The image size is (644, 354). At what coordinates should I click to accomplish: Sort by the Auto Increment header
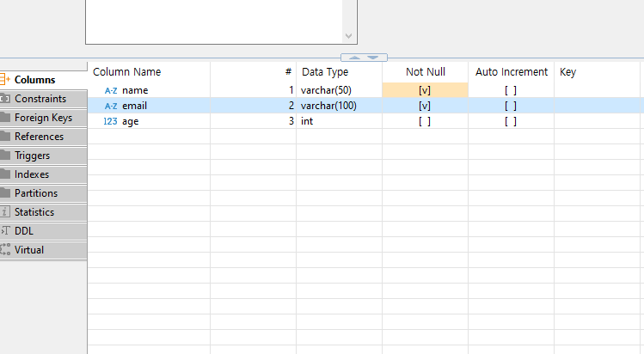[x=512, y=72]
